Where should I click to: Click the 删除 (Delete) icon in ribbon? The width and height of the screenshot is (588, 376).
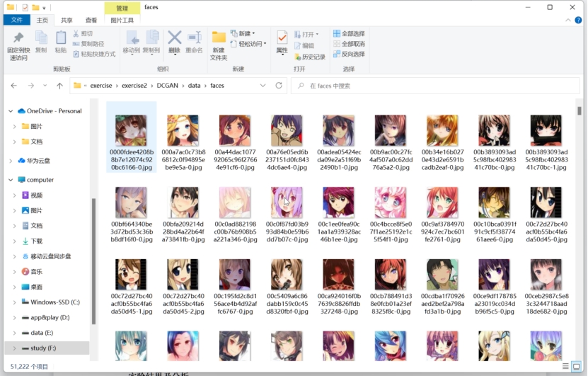pos(174,41)
